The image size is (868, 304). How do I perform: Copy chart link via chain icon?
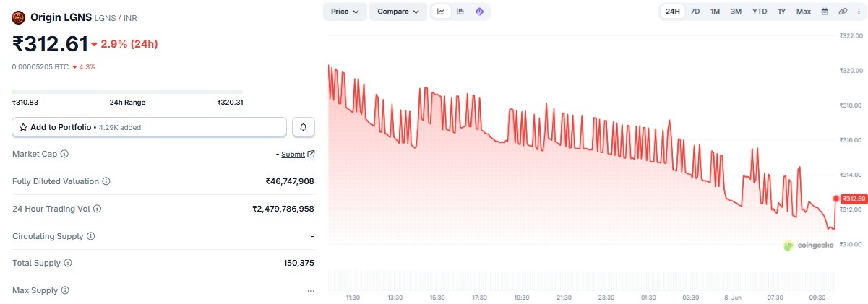pos(843,12)
